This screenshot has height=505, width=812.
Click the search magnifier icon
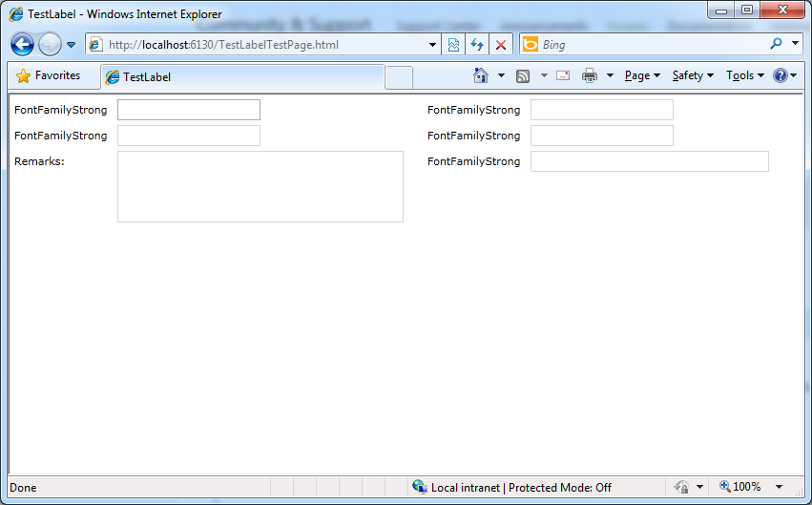776,44
